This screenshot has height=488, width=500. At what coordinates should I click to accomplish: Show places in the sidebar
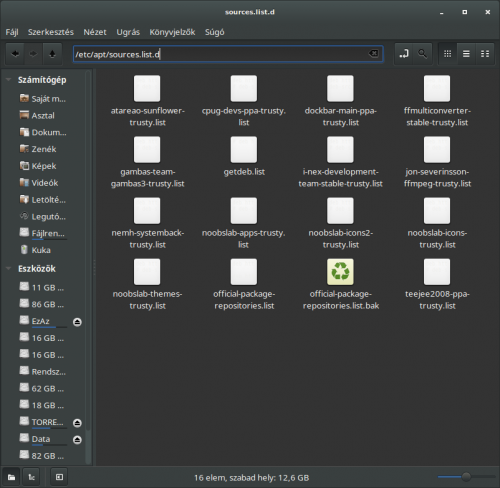click(x=11, y=477)
